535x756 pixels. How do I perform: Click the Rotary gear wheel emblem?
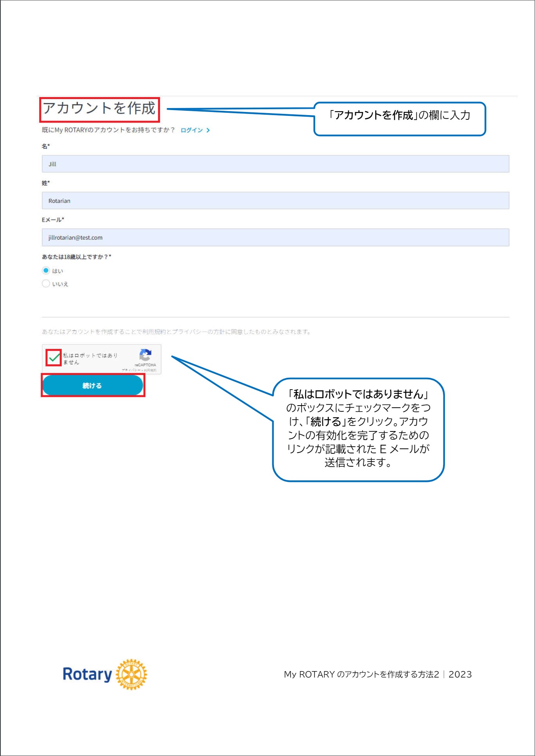tap(131, 674)
